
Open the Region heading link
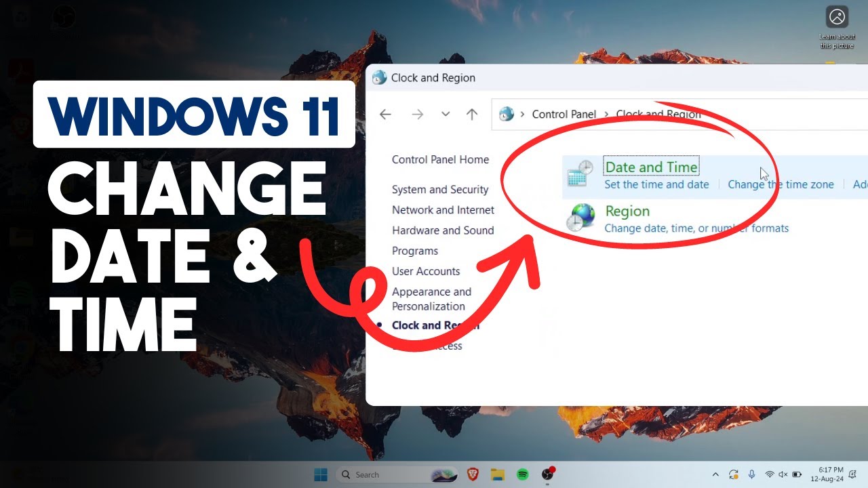click(x=627, y=211)
